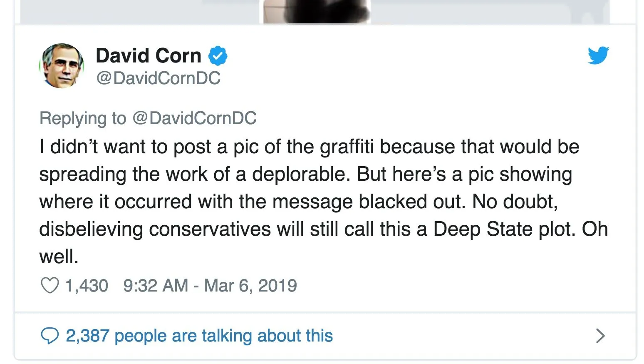Expand conversation with the right chevron arrow

(600, 336)
